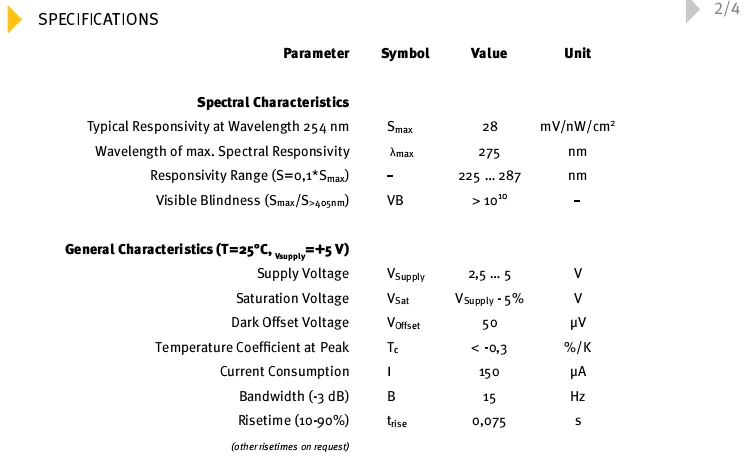The image size is (750, 463).
Task: Click the 2/4 page number
Action: pos(725,10)
